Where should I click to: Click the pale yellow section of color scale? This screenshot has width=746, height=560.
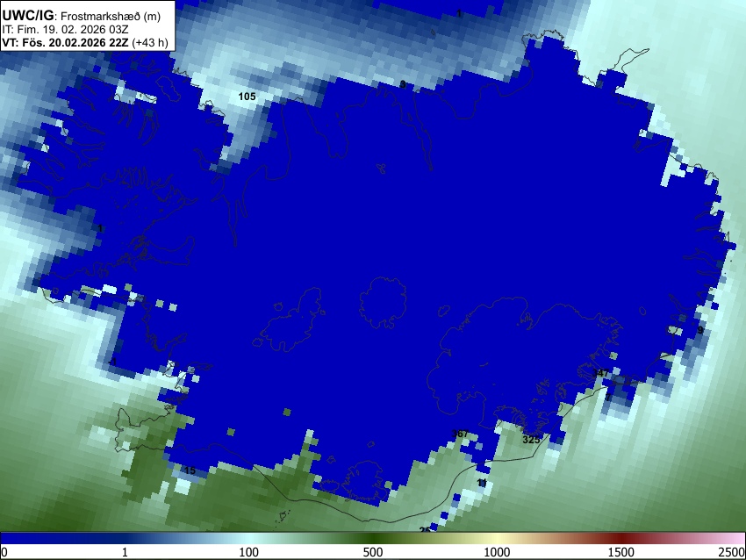[x=497, y=539]
